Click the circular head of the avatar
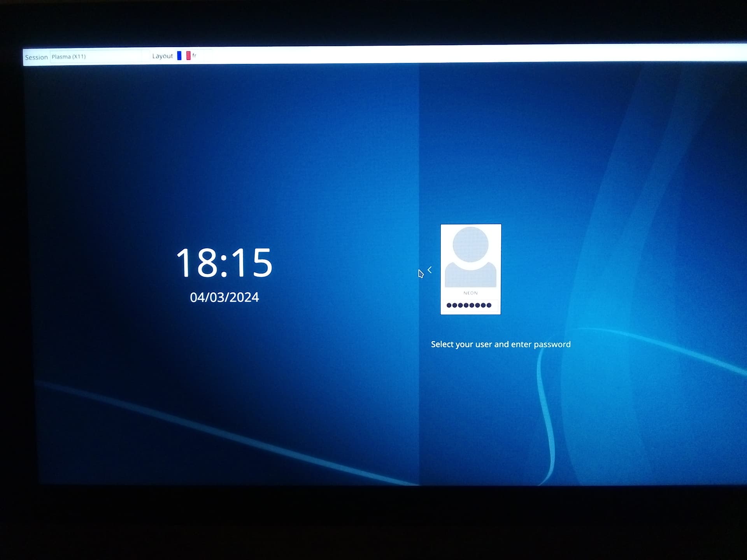This screenshot has width=747, height=560. [470, 244]
